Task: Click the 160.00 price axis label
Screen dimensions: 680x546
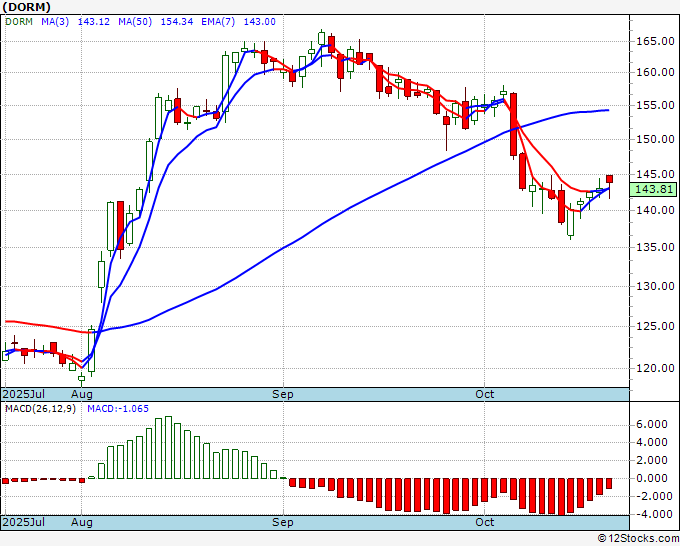Action: (x=655, y=72)
